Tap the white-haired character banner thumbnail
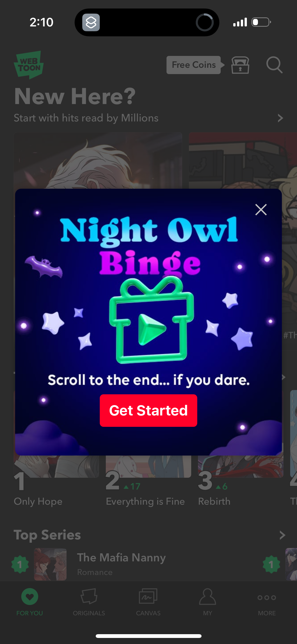 98,160
